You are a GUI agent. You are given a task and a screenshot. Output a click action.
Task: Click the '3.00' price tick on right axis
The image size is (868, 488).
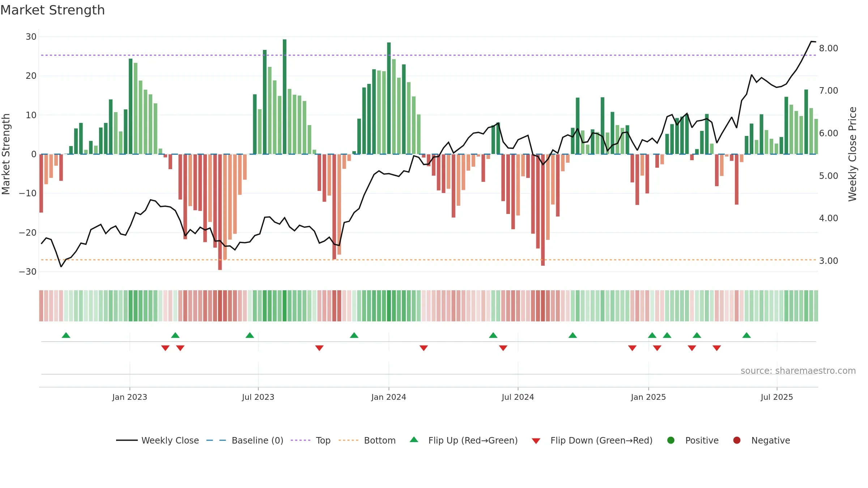point(829,261)
